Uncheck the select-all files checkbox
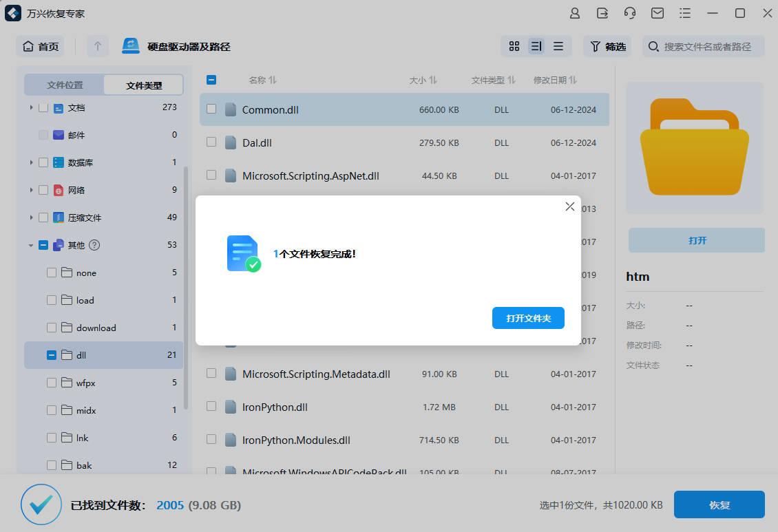 (x=211, y=79)
